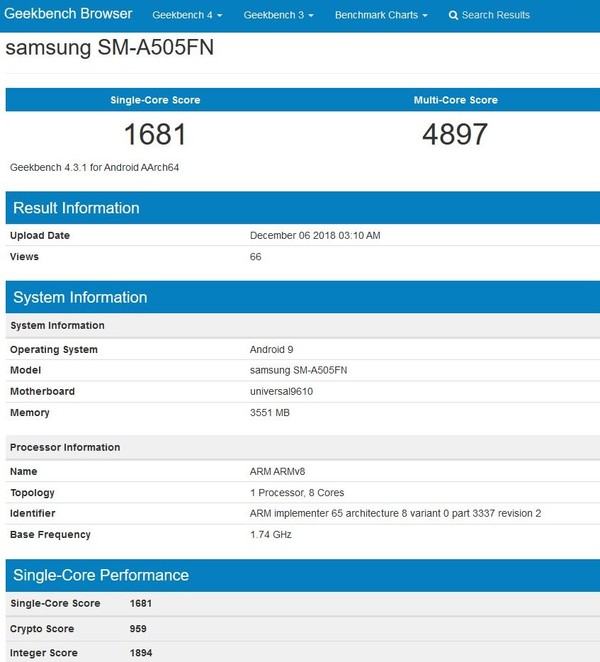Select the Operating System label
This screenshot has width=600, height=662.
pyautogui.click(x=54, y=350)
